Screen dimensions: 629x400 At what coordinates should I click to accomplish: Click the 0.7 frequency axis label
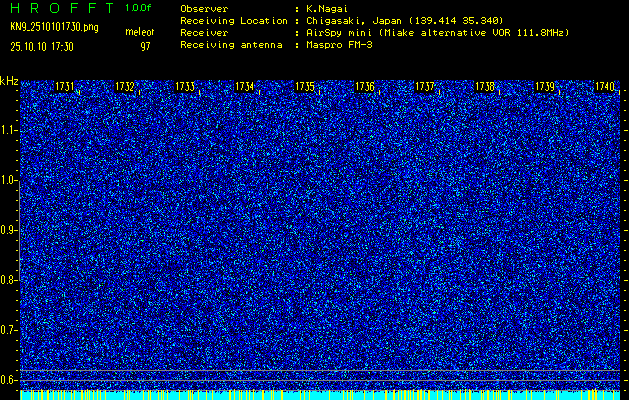[9, 330]
